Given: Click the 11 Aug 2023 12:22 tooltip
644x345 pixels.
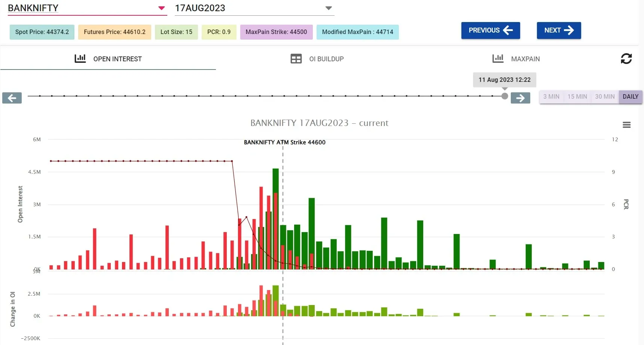Looking at the screenshot, I should click(504, 80).
